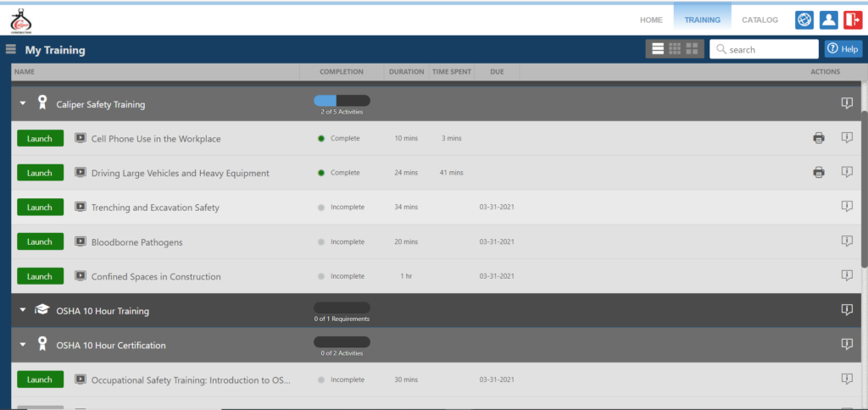Switch to small grid view layout
868x410 pixels.
[674, 48]
